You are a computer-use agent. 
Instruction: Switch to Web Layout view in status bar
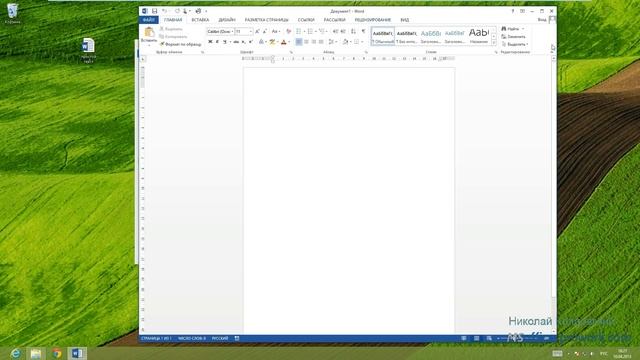coord(489,338)
